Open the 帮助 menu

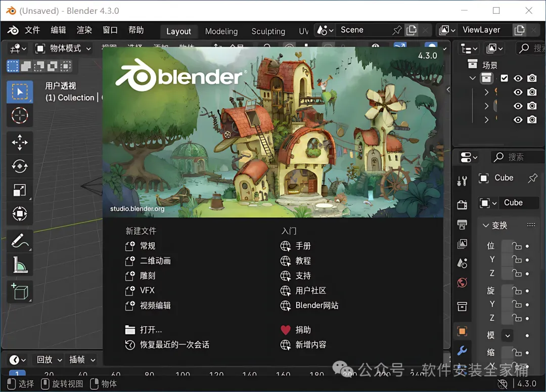(x=136, y=30)
